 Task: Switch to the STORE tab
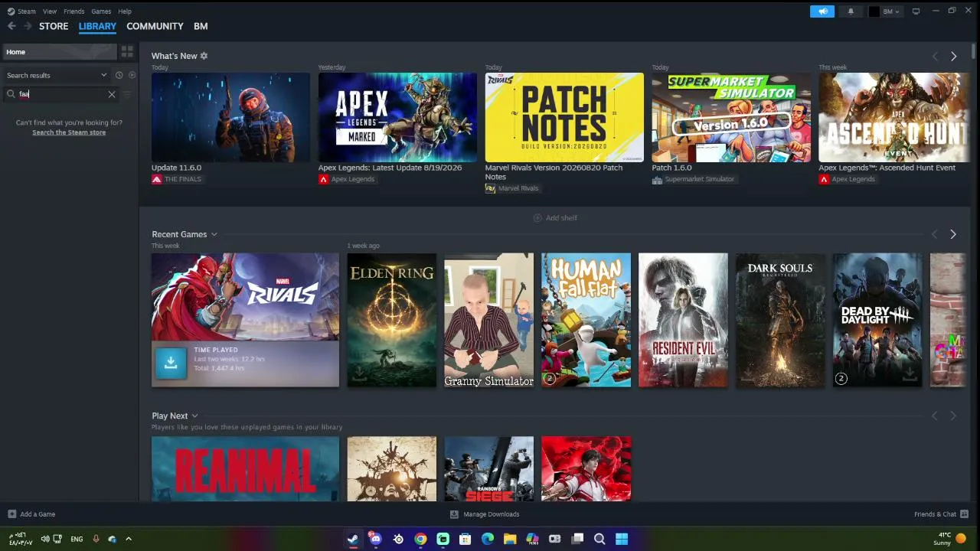click(x=54, y=26)
